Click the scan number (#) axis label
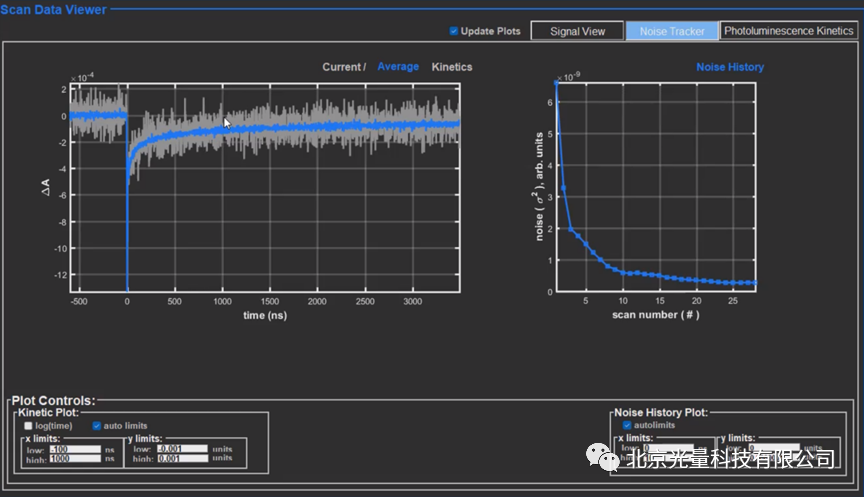The image size is (864, 497). pyautogui.click(x=656, y=315)
